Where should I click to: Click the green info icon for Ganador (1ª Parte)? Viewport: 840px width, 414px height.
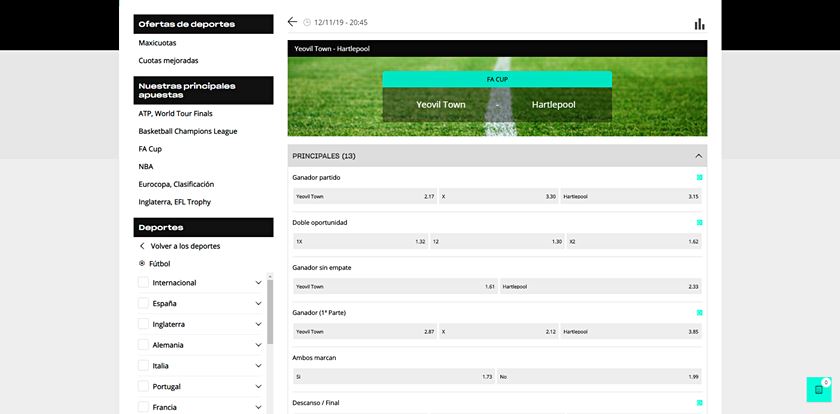click(699, 312)
